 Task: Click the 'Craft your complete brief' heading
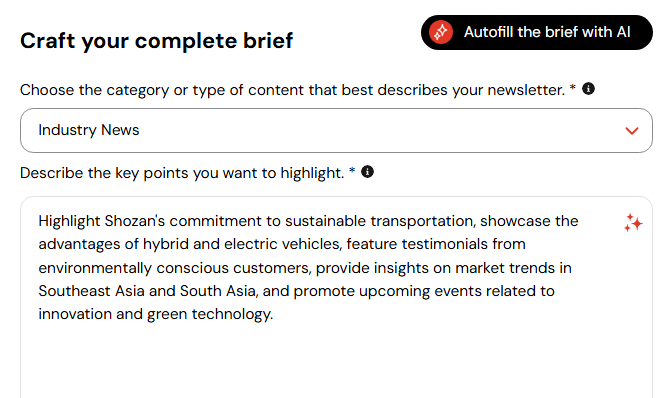coord(156,41)
